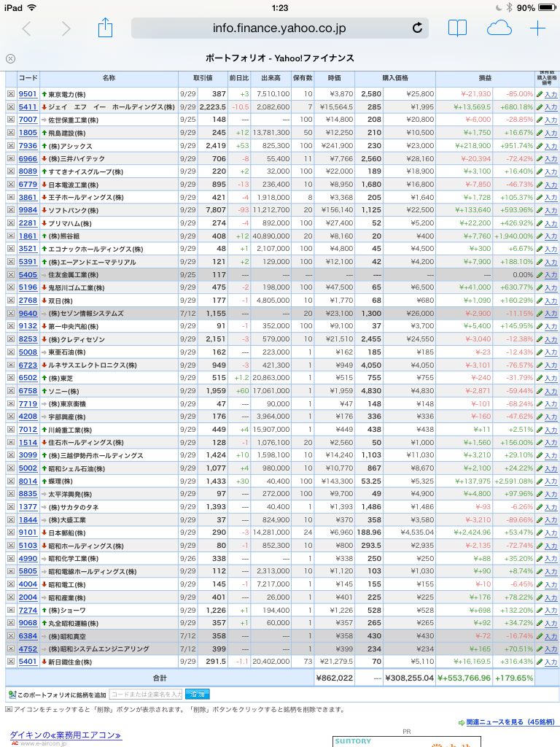Open stock code 9101 link
Viewport: 560px width, 747px height.
28,533
